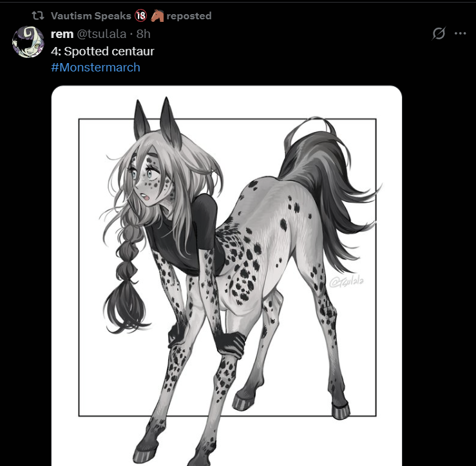Click the 18 age-restriction emoji badge
The image size is (476, 466).
140,16
